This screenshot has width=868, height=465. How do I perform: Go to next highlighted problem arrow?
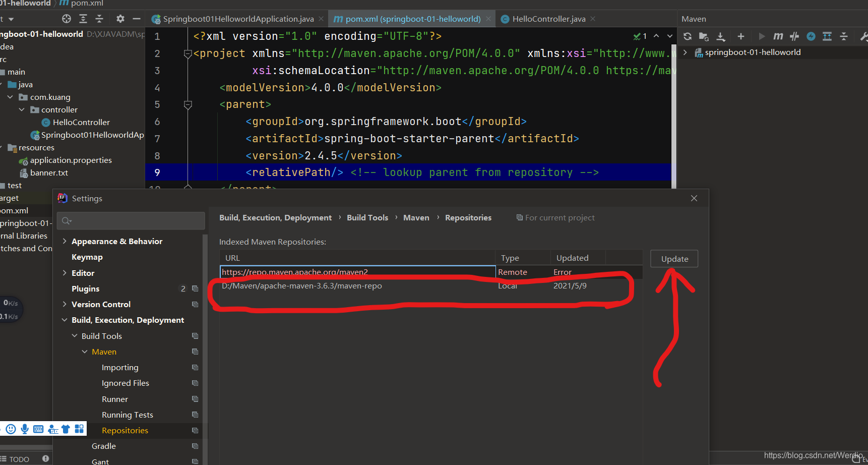669,36
